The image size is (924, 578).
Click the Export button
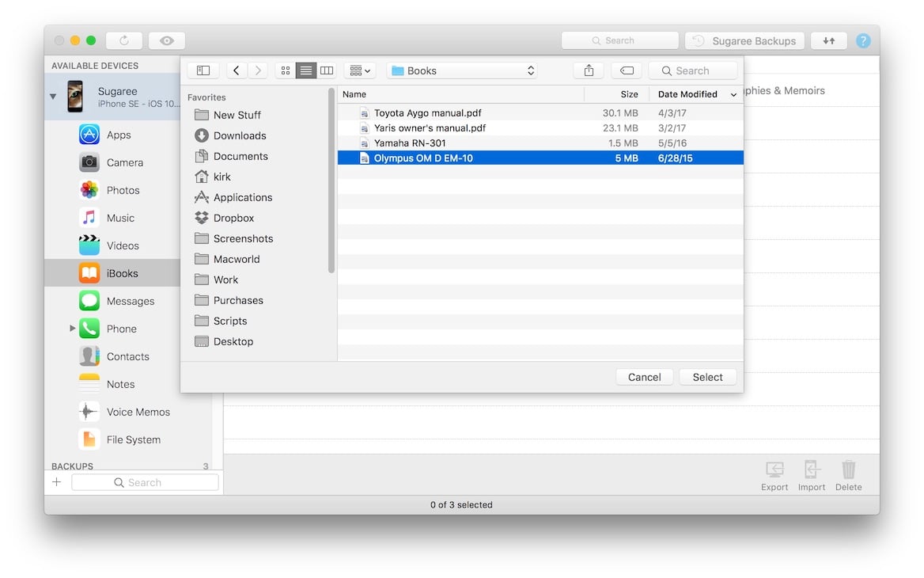pos(774,476)
